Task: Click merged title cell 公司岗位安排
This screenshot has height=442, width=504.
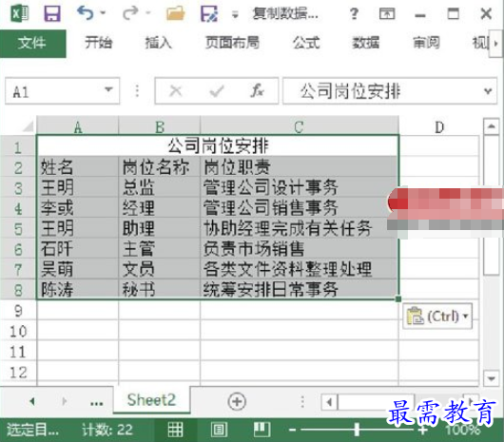Action: point(218,146)
